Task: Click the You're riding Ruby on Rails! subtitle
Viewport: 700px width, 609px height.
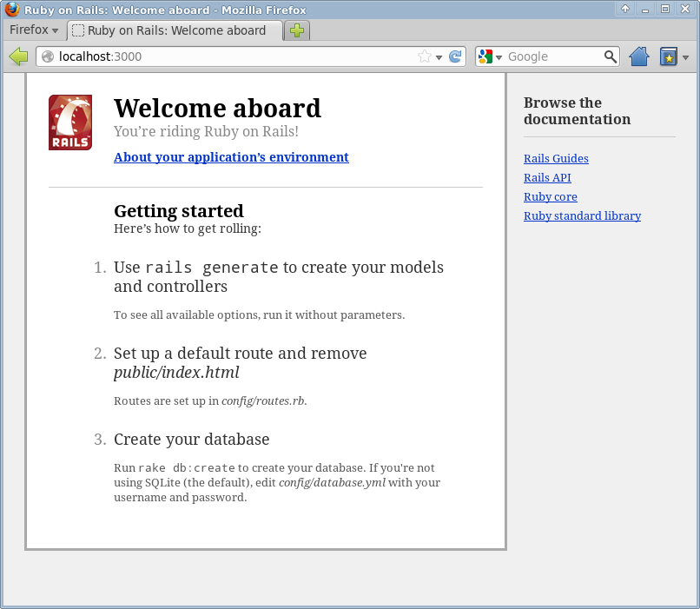Action: 206,131
